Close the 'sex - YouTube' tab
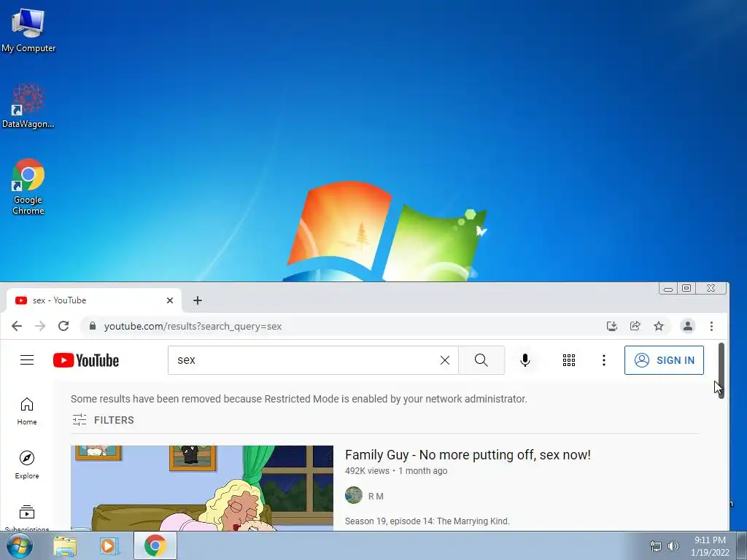The height and width of the screenshot is (560, 747). click(169, 300)
